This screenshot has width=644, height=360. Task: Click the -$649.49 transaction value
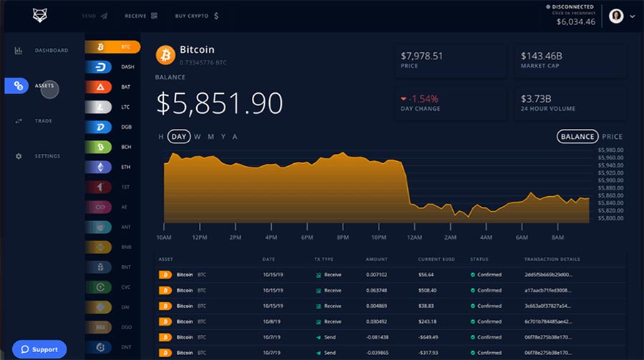428,337
